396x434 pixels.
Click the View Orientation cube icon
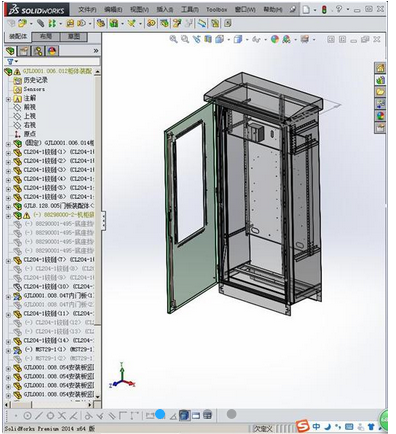click(219, 39)
